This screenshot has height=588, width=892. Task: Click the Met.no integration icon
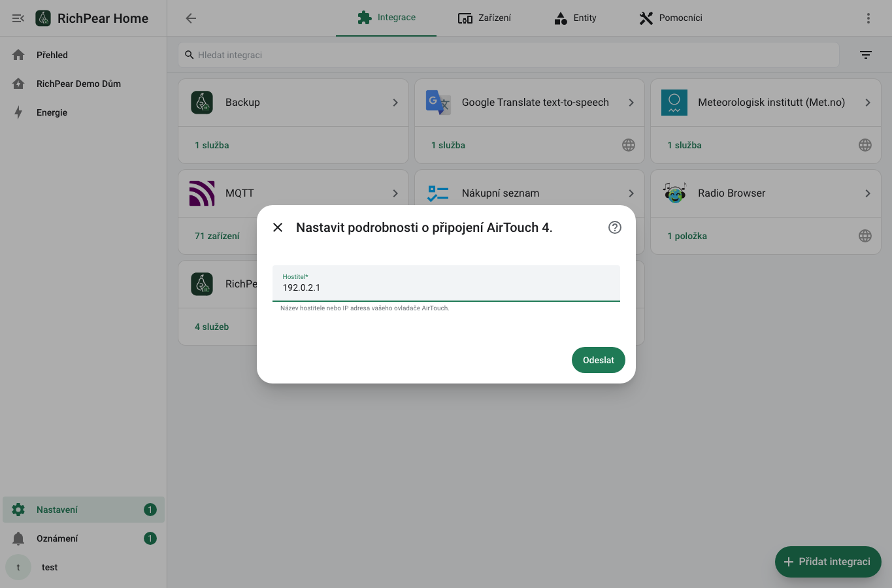(674, 103)
